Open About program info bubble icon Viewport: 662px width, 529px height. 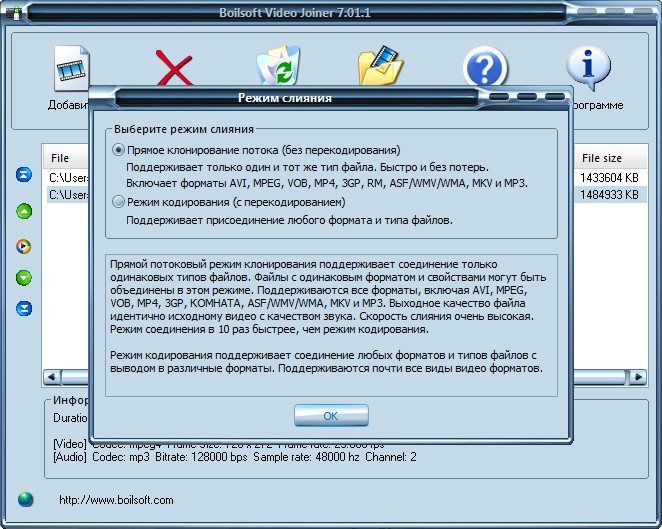(x=588, y=68)
